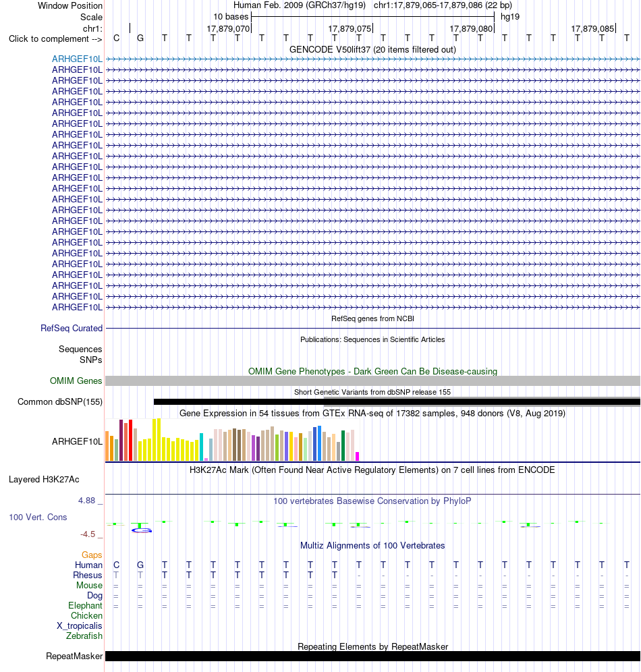Open the H3K27Ac Mark ENCODE track title

372,470
